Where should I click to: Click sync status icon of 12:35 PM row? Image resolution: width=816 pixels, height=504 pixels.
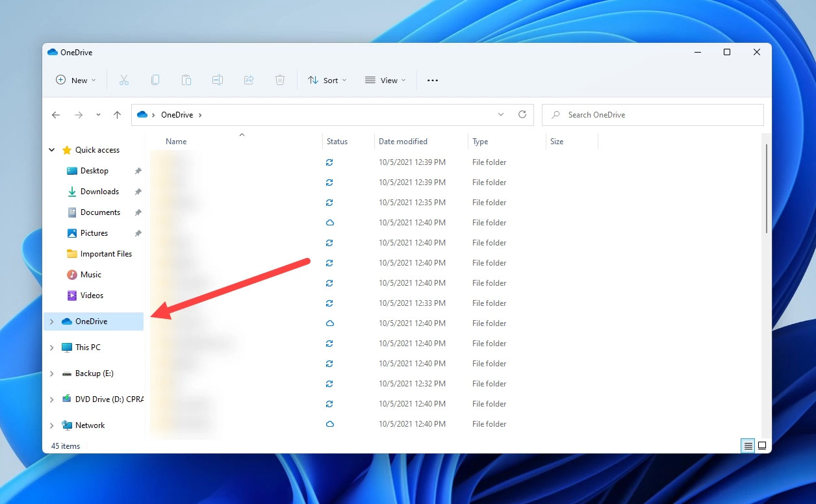329,203
